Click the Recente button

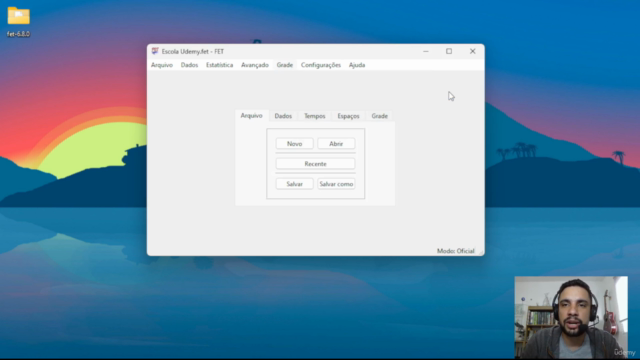pos(315,164)
